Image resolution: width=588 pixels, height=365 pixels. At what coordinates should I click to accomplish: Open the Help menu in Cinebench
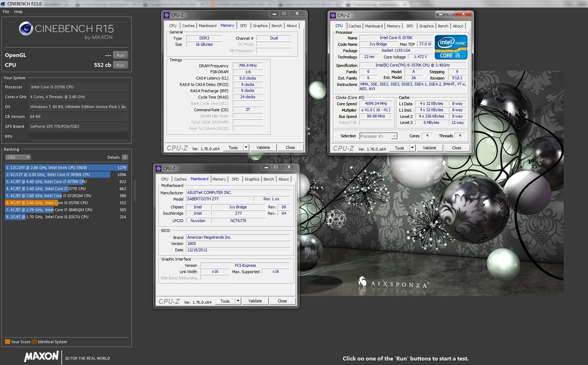pos(18,12)
